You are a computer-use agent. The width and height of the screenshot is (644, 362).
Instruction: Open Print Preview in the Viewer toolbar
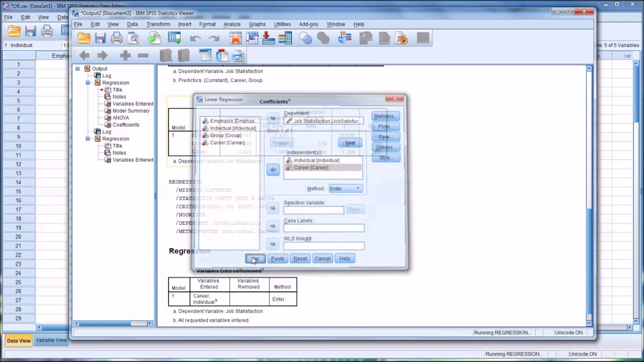[x=134, y=38]
